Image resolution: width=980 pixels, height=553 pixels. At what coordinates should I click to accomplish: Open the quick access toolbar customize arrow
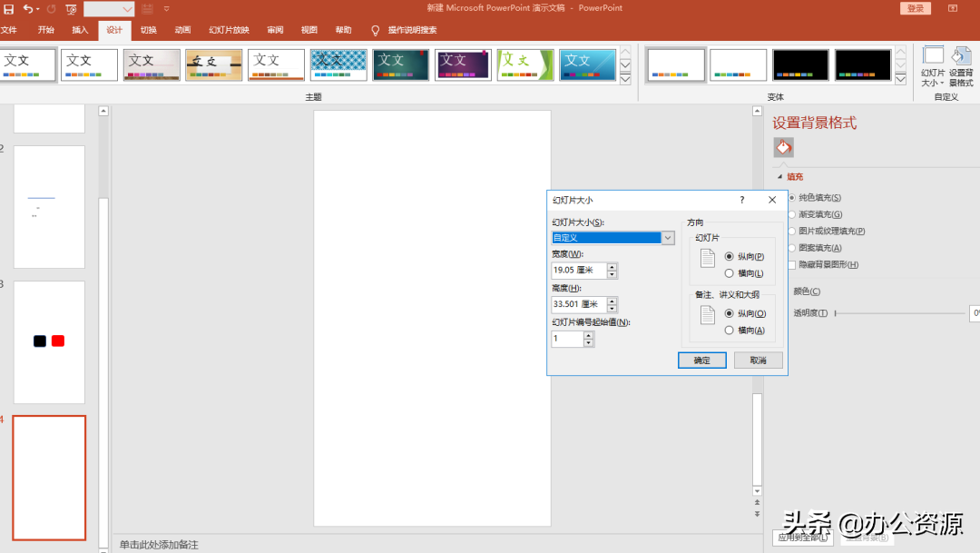166,9
